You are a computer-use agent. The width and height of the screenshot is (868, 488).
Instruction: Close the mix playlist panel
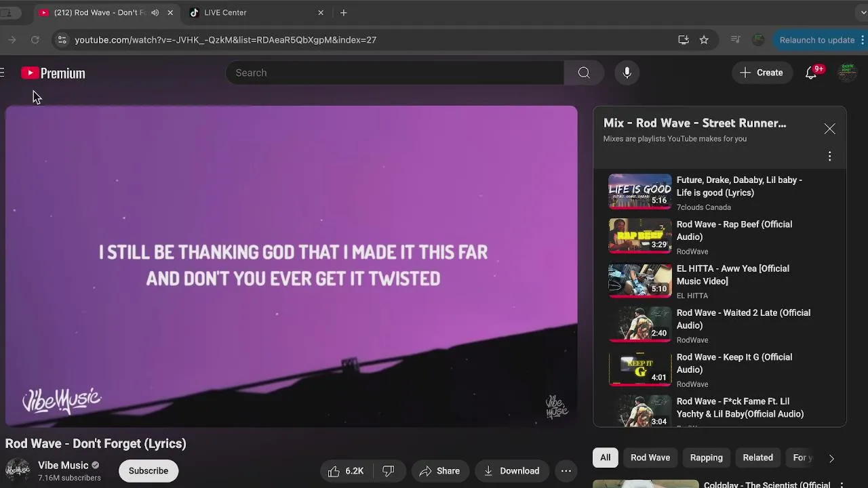point(829,129)
